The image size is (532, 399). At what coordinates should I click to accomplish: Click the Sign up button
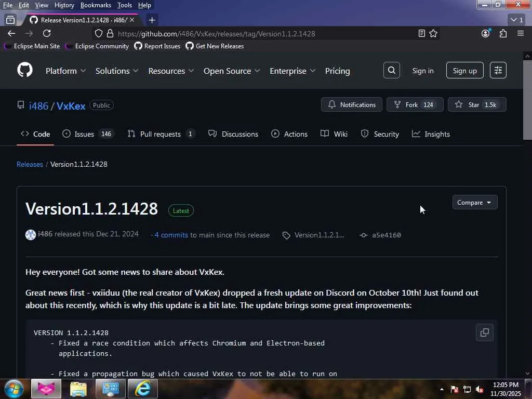[464, 70]
